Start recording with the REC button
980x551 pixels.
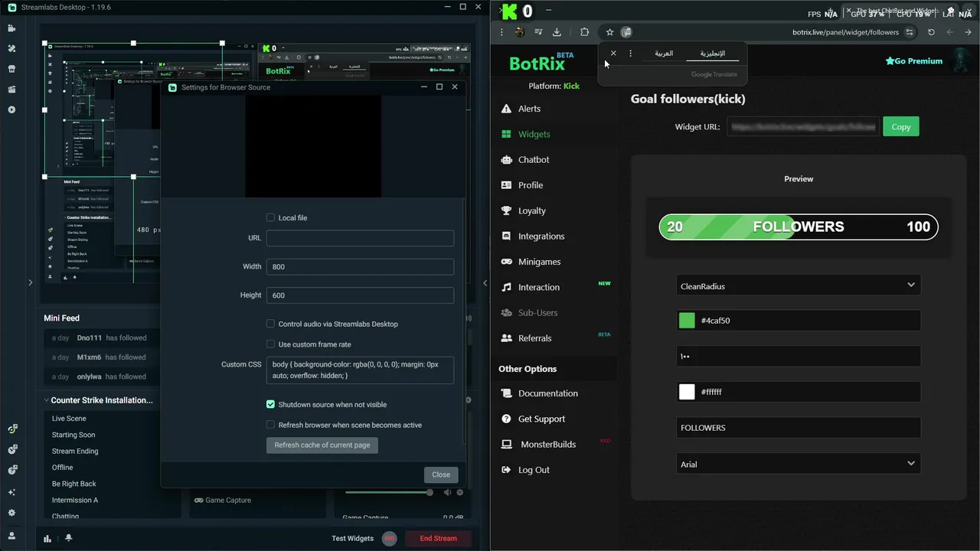coord(389,538)
